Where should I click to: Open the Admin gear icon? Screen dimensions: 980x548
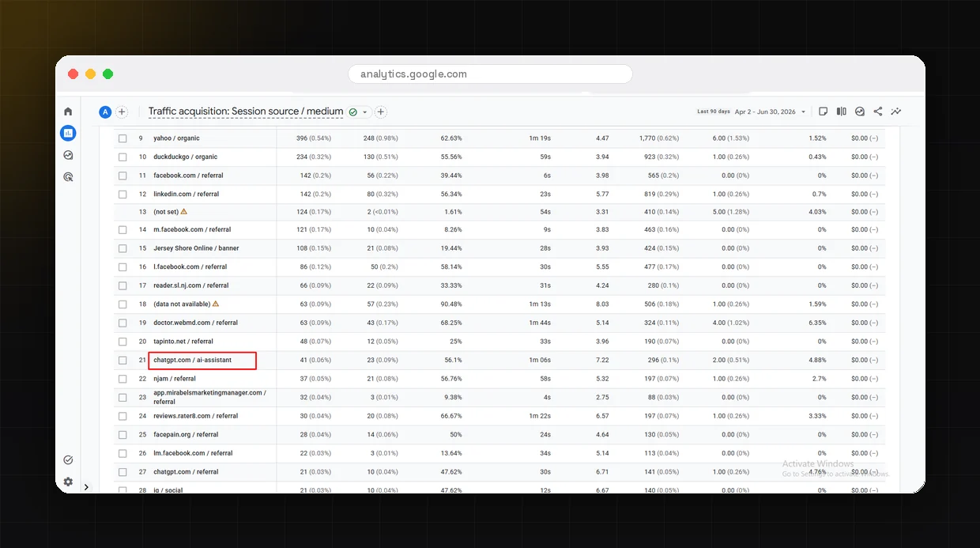coord(68,482)
